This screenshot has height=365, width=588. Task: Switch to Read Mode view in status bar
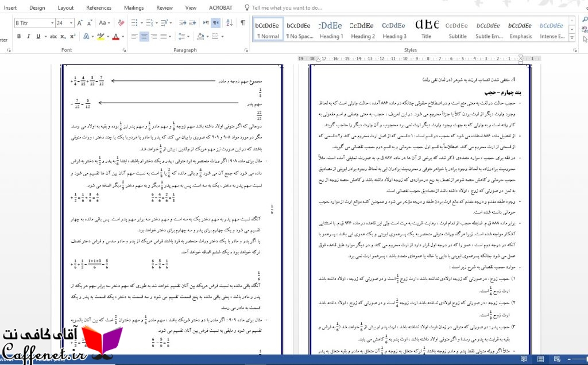524,359
